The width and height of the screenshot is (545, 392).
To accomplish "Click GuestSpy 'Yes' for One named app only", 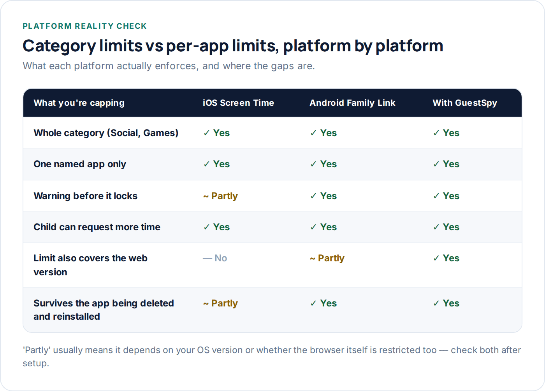I will [x=446, y=164].
